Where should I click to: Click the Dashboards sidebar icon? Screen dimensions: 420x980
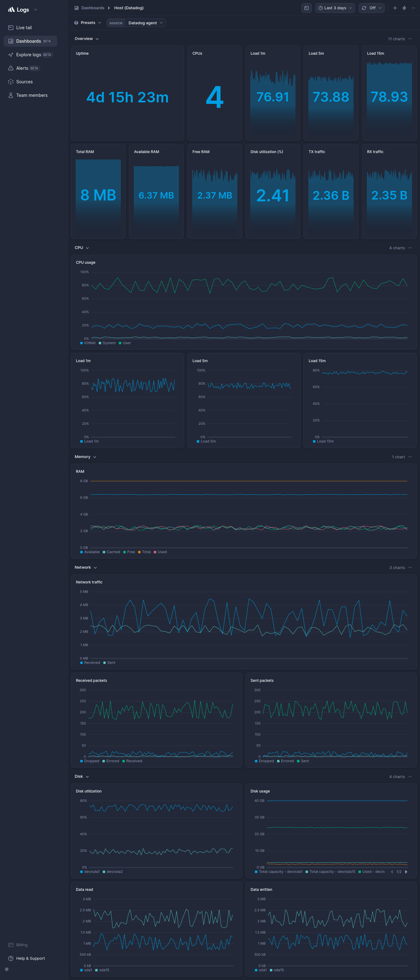tap(11, 41)
